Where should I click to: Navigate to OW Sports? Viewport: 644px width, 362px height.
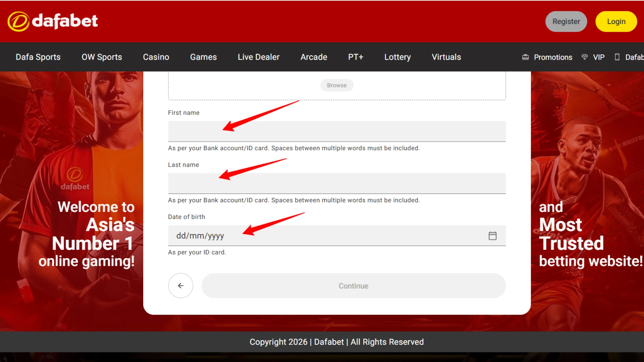(102, 57)
